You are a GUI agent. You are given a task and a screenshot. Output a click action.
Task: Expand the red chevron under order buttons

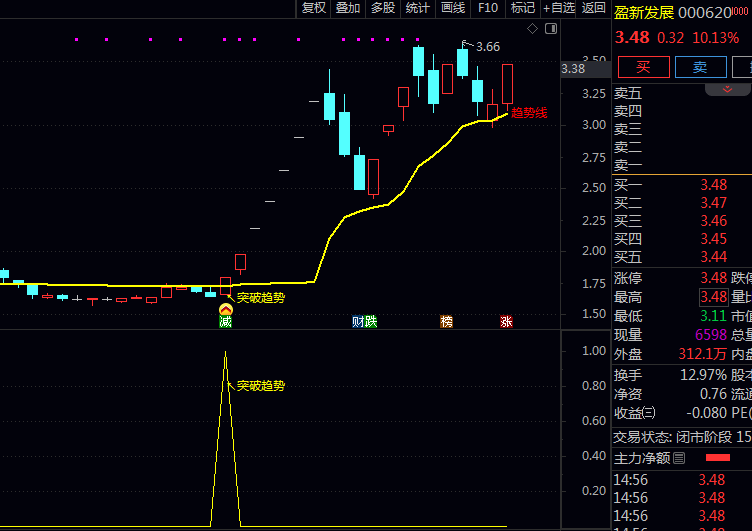click(x=727, y=89)
